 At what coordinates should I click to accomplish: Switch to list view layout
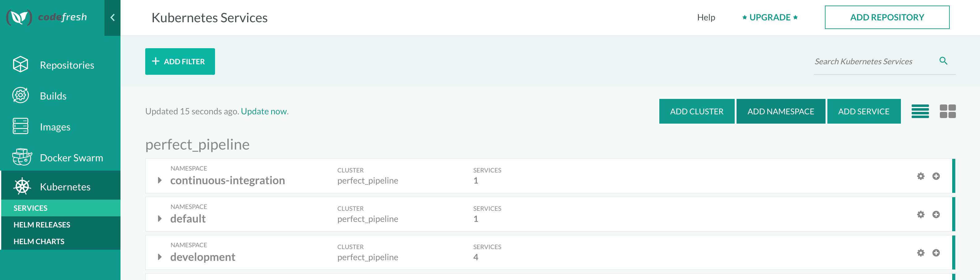pyautogui.click(x=920, y=112)
